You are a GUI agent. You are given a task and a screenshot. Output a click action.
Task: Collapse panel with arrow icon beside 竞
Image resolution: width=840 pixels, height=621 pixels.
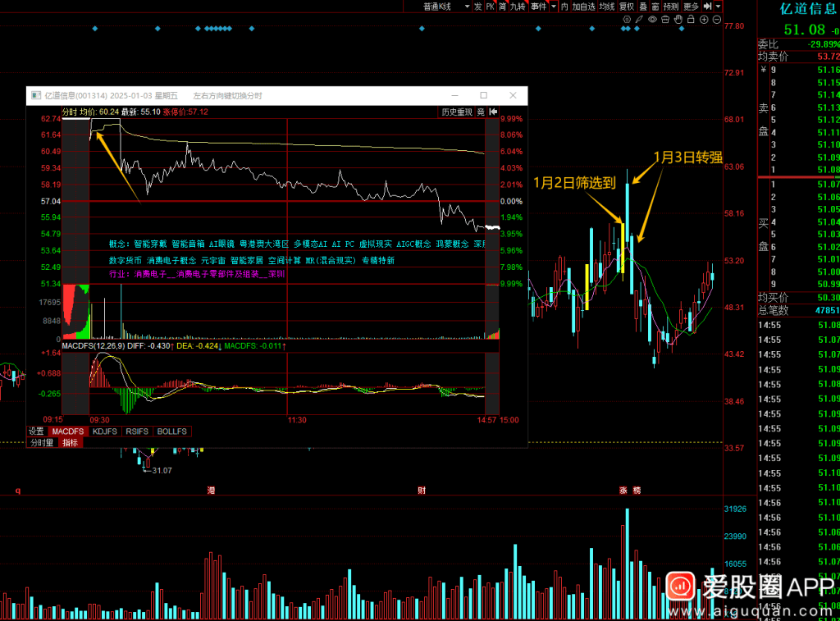point(494,112)
